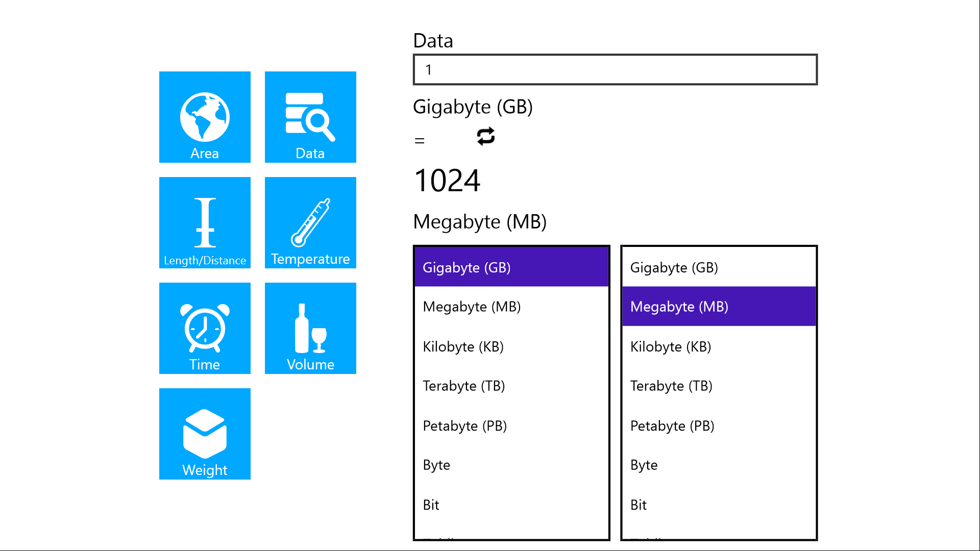Swap units with the exchange arrows icon
The width and height of the screenshot is (980, 551).
pyautogui.click(x=485, y=136)
